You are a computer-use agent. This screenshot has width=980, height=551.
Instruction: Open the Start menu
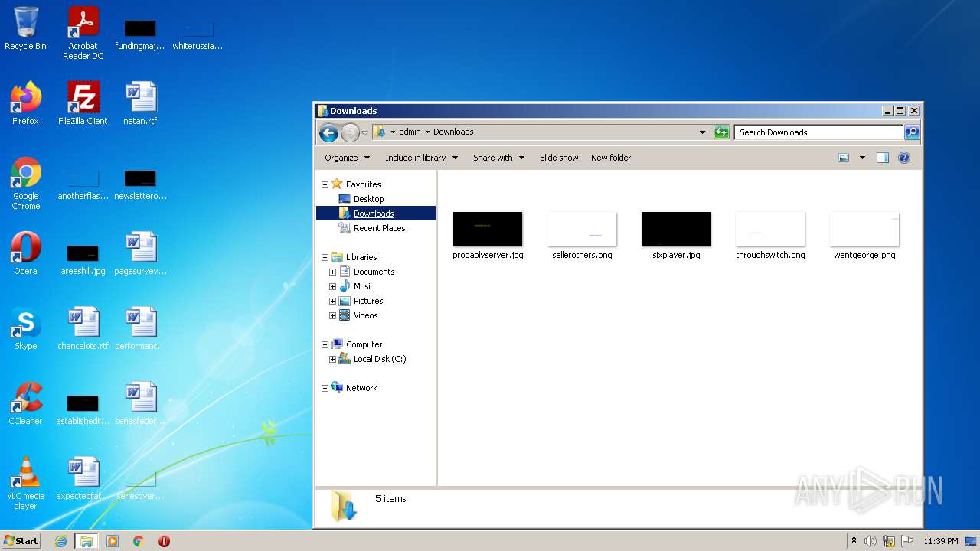(21, 541)
